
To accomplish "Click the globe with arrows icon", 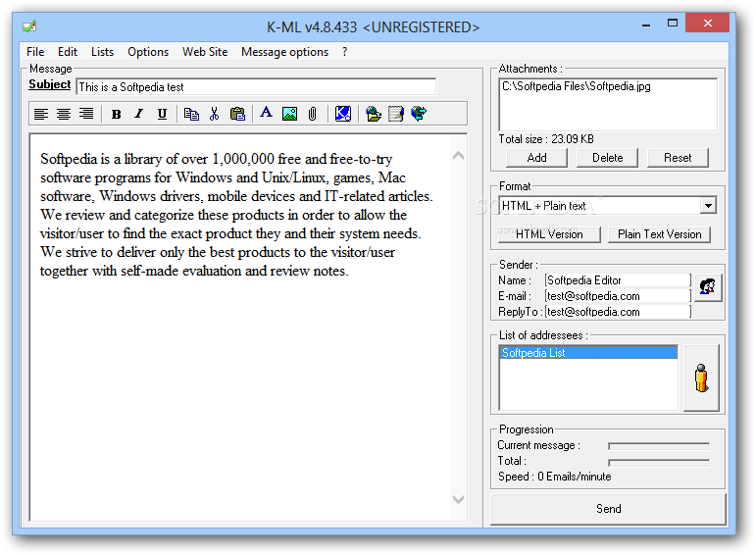I will tap(419, 114).
